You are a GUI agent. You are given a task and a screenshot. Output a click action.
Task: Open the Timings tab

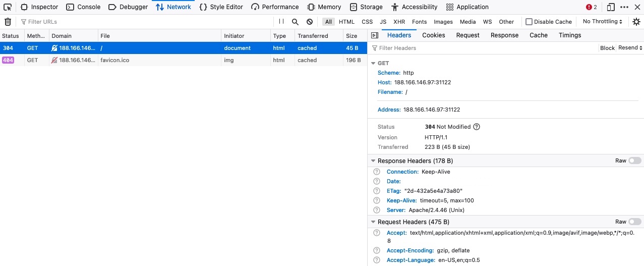point(570,35)
